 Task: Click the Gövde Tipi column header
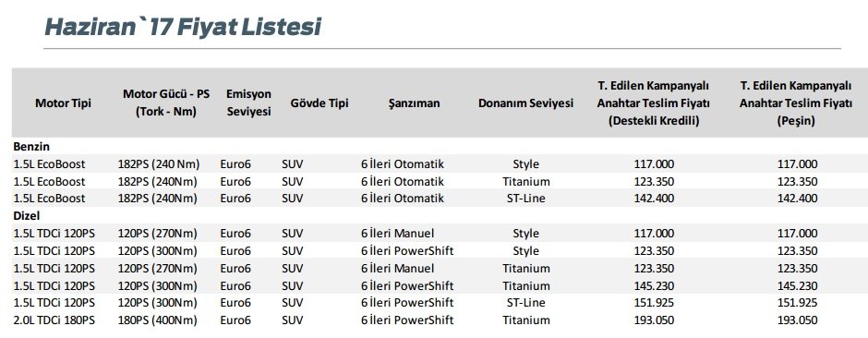click(x=319, y=103)
